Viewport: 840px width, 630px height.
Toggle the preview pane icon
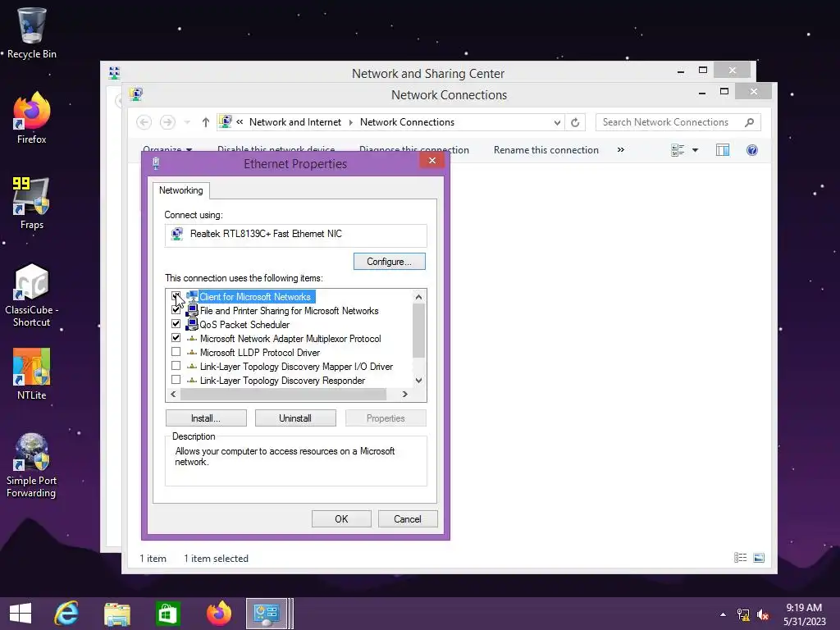point(723,150)
